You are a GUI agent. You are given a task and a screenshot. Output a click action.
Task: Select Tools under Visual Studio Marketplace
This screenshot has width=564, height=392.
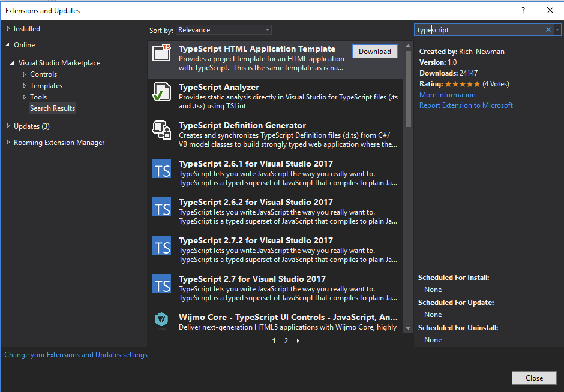pos(38,97)
